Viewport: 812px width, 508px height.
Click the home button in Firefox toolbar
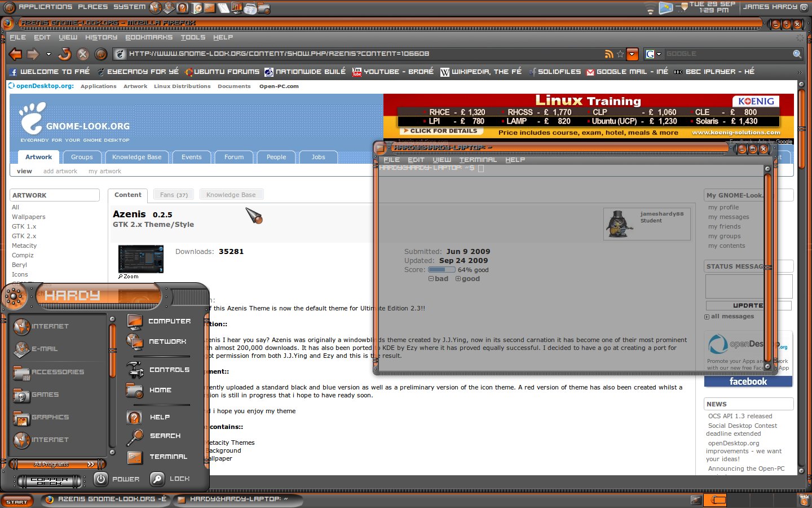[101, 54]
